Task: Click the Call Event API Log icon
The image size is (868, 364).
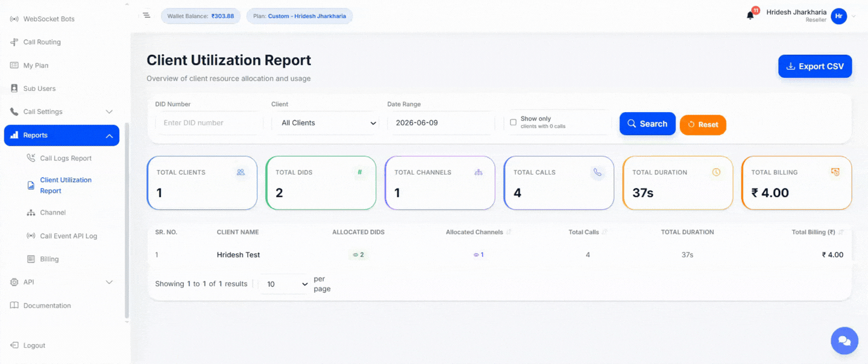Action: click(x=31, y=236)
